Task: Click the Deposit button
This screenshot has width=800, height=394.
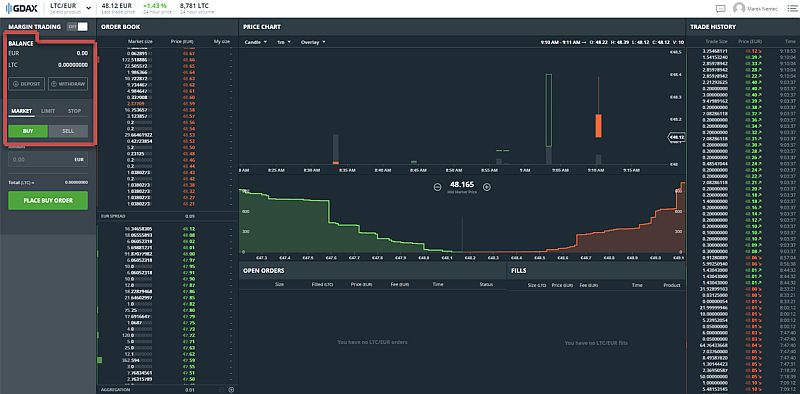Action: (x=27, y=84)
